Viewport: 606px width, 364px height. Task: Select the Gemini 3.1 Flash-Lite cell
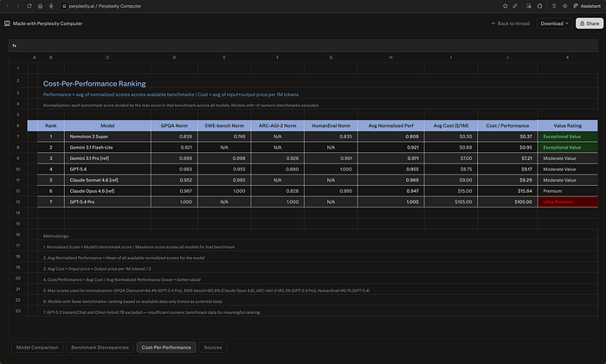(107, 147)
